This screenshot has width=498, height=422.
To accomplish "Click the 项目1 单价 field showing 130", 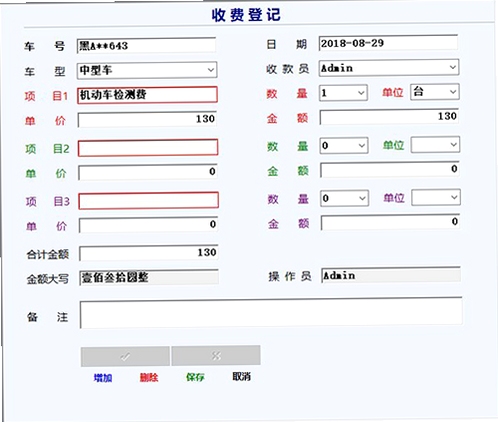I will click(147, 120).
